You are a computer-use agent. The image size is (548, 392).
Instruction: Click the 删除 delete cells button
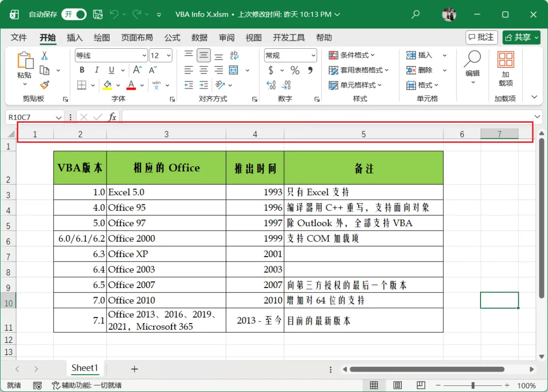tap(420, 70)
